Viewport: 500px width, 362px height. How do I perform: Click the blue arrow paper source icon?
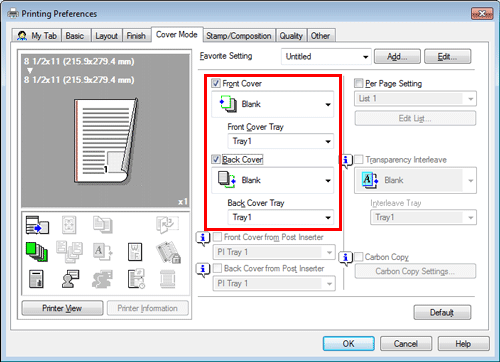[37, 225]
